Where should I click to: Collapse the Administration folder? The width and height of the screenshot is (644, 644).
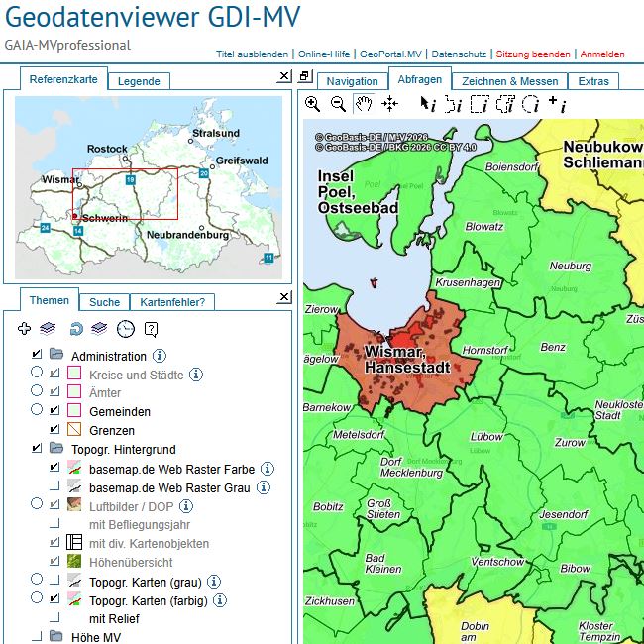[56, 354]
